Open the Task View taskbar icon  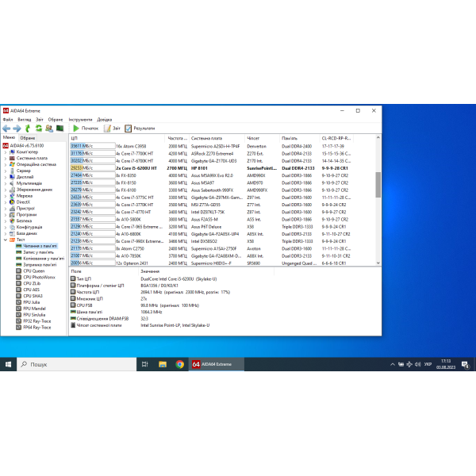pos(145,364)
